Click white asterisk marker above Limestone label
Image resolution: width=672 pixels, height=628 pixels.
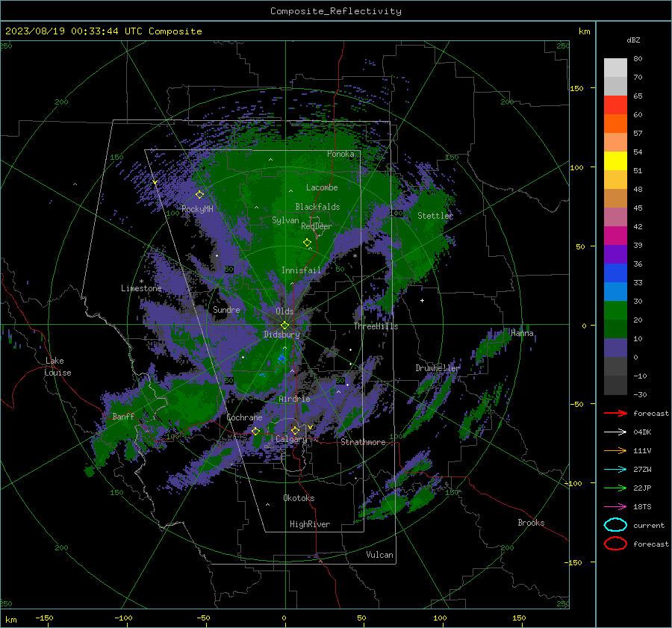coord(141,282)
